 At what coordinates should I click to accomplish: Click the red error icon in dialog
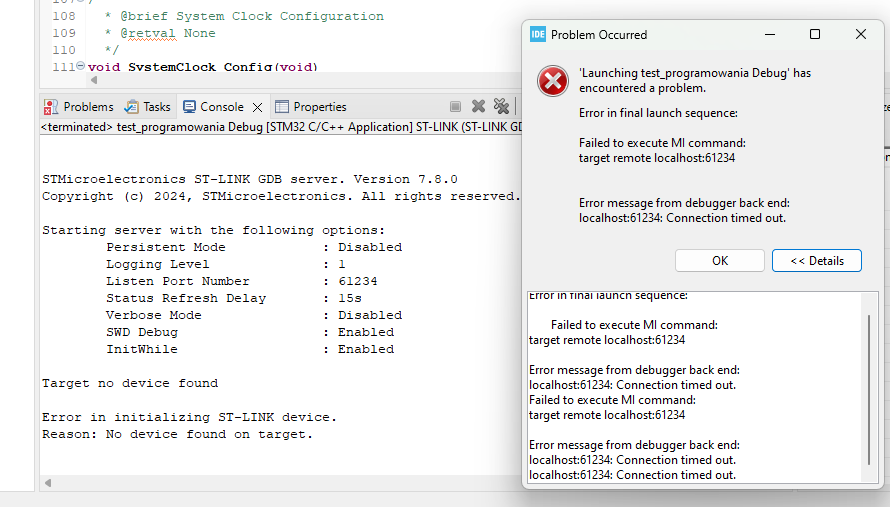(553, 81)
